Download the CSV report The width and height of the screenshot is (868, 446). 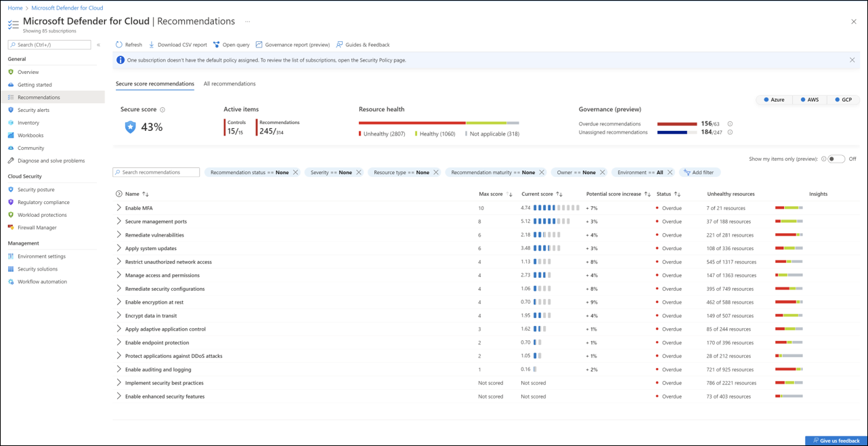[179, 44]
